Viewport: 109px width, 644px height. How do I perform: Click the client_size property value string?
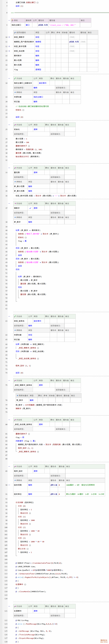(62, 25)
